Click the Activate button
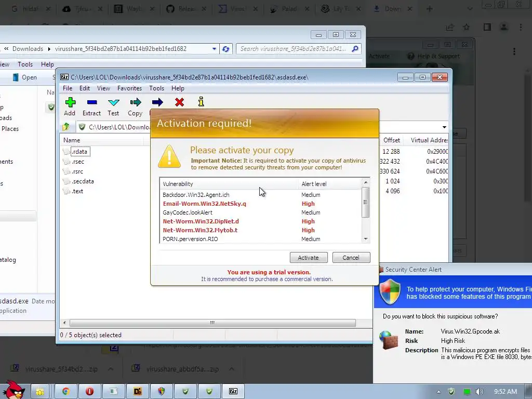 (x=309, y=258)
